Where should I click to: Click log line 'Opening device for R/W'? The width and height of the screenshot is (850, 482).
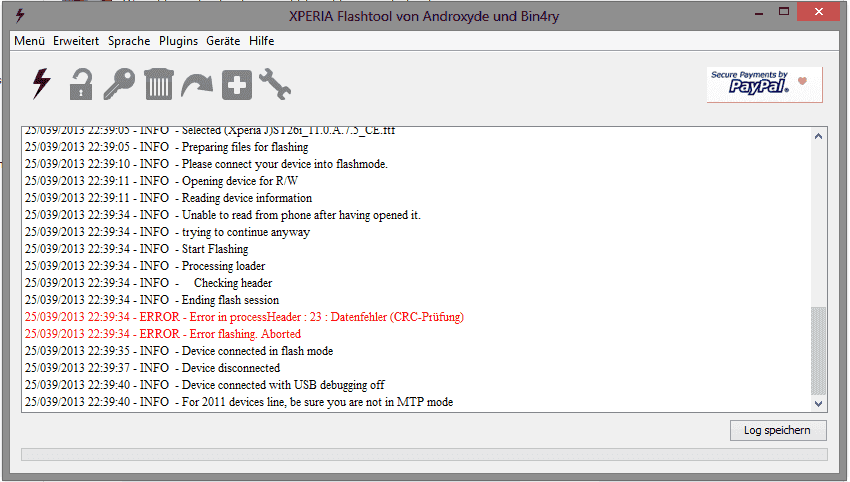point(161,181)
